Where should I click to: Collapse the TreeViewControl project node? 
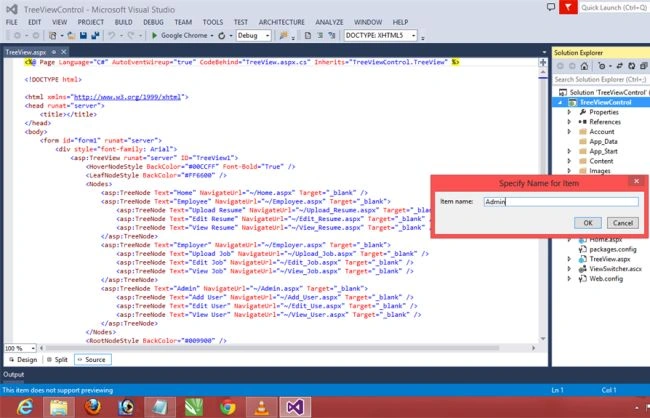(x=560, y=102)
